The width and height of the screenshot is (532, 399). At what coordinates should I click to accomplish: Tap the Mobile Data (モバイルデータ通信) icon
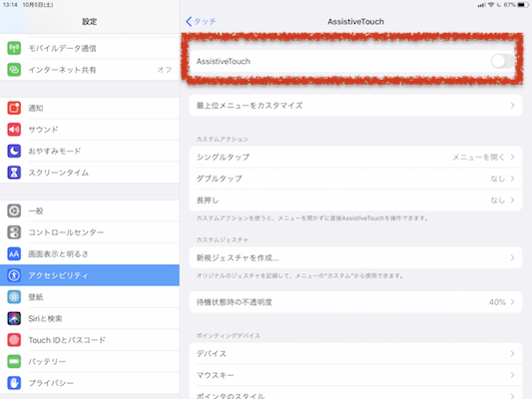(x=14, y=48)
